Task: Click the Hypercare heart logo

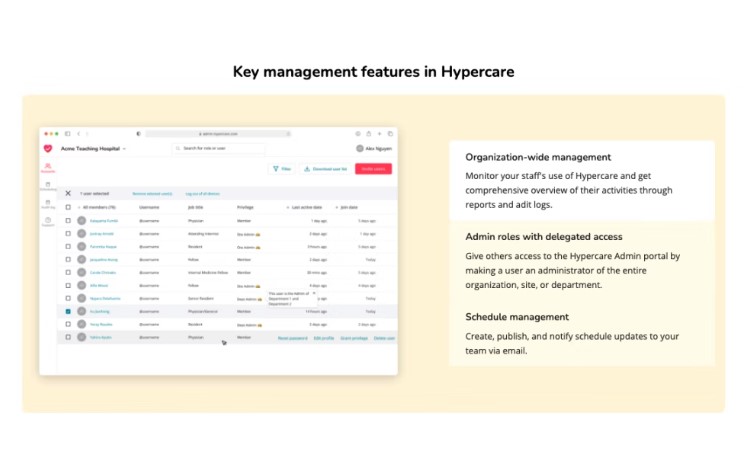Action: click(x=48, y=148)
